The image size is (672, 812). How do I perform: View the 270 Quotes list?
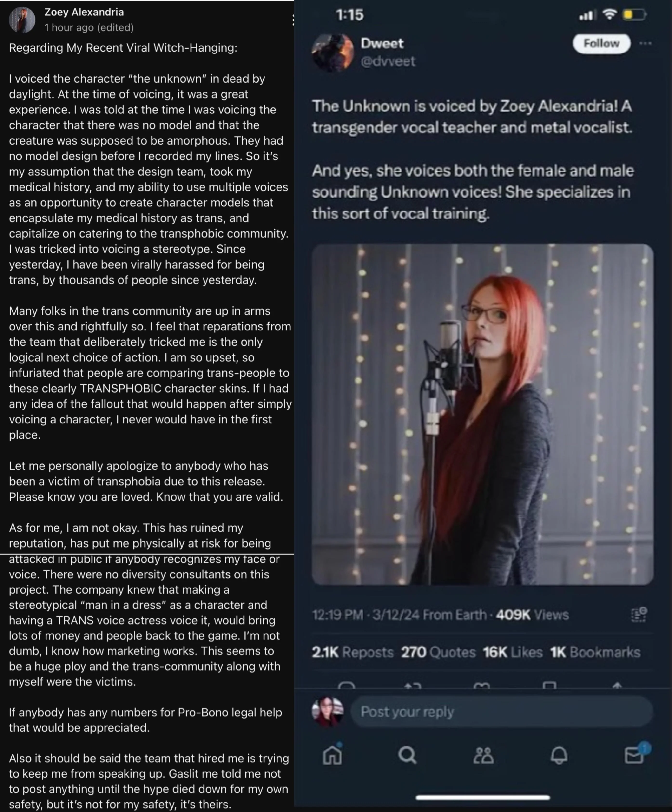pos(438,652)
